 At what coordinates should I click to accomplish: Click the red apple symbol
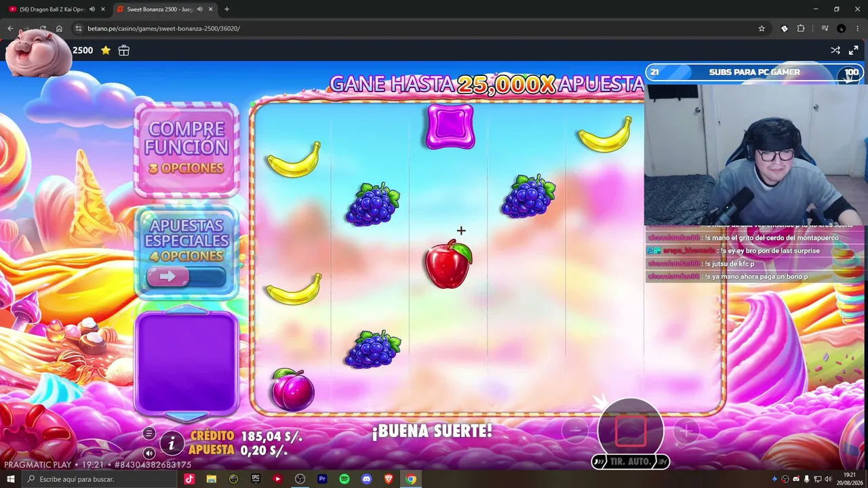click(x=448, y=264)
